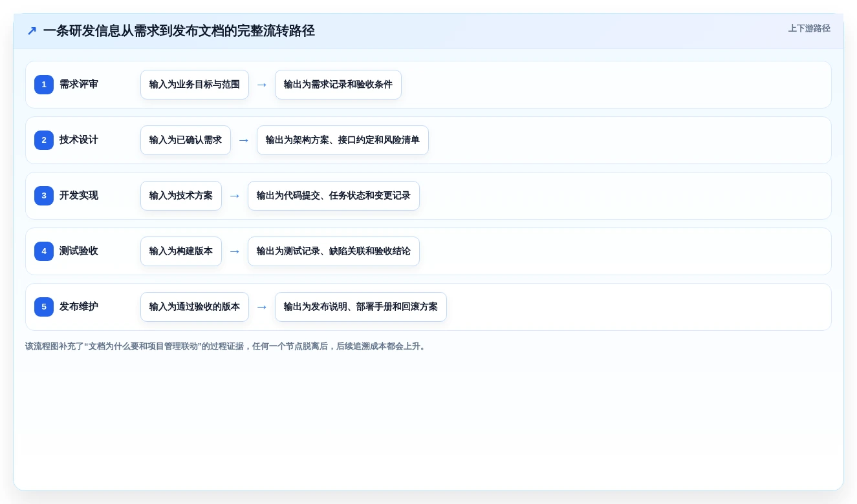
Task: Click step number 3 badge
Action: coord(44,196)
